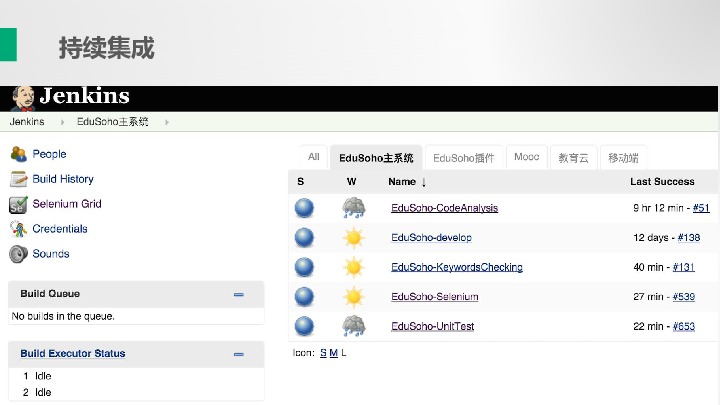The width and height of the screenshot is (720, 405).
Task: Collapse the Build Executor Status panel
Action: (x=239, y=354)
